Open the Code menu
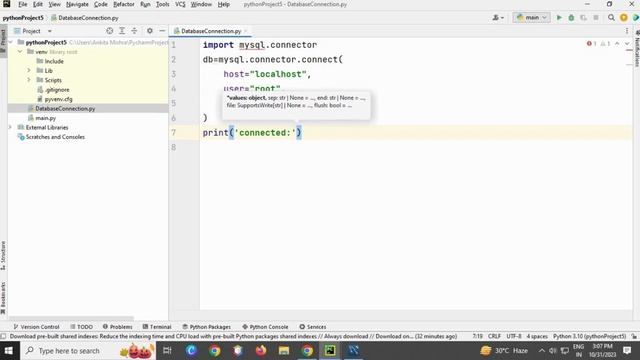Viewport: 640px width, 360px height. coord(100,4)
